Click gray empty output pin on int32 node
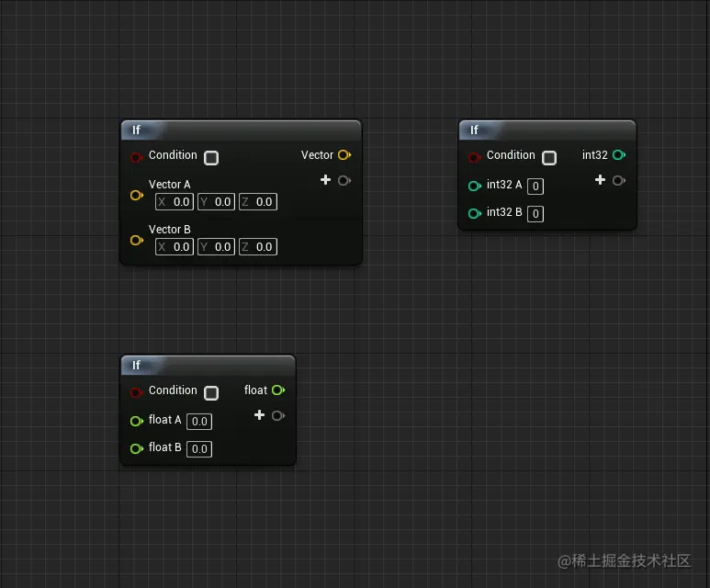The image size is (710, 588). pyautogui.click(x=619, y=181)
